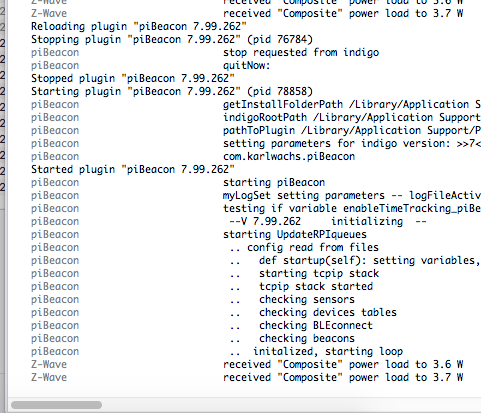
Task: Select the 'starting UpdateRPIqueues' line
Action: [295, 234]
